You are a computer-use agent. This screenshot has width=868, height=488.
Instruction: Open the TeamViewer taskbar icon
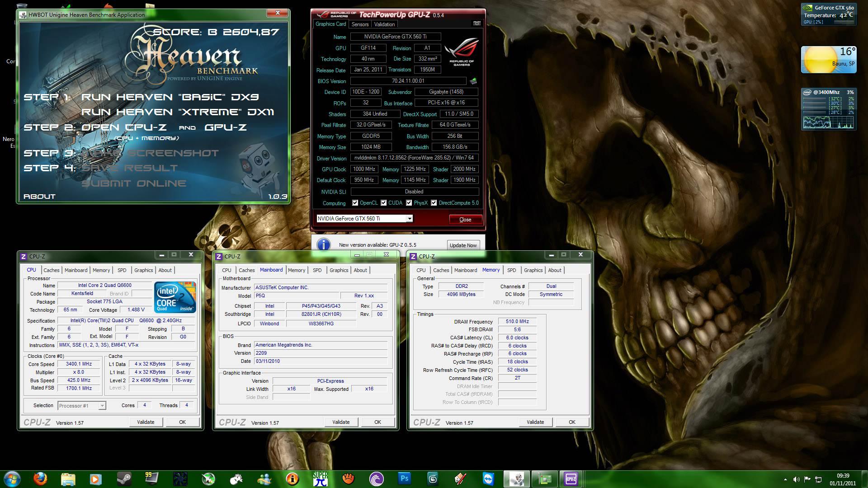click(488, 479)
